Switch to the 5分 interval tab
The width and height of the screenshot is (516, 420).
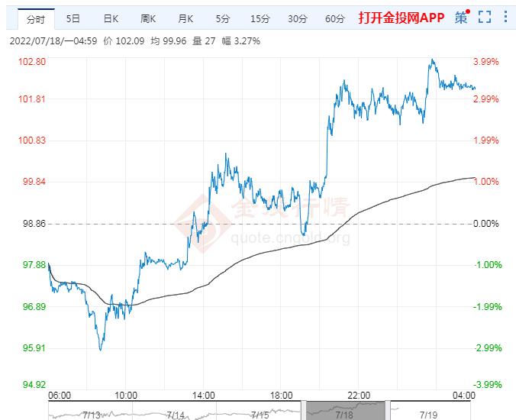click(223, 19)
